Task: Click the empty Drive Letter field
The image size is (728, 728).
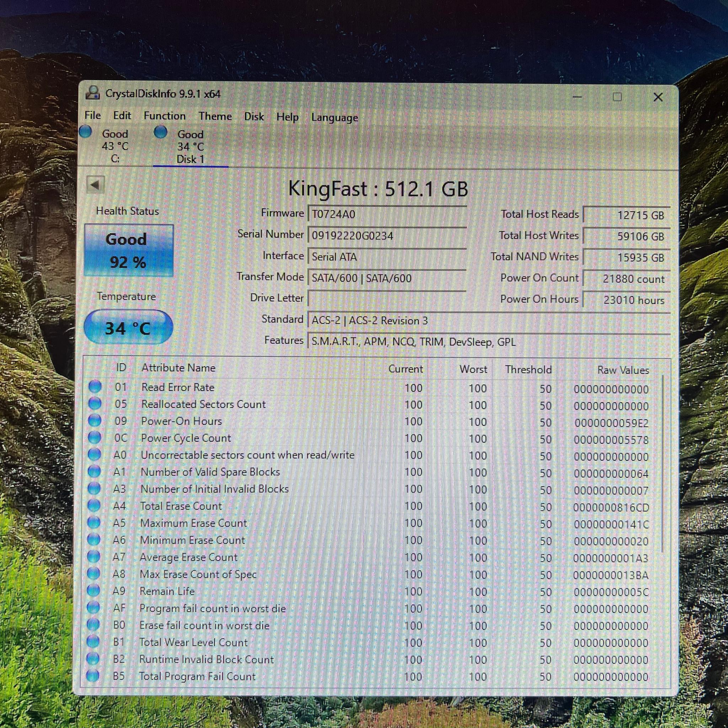Action: tap(387, 299)
